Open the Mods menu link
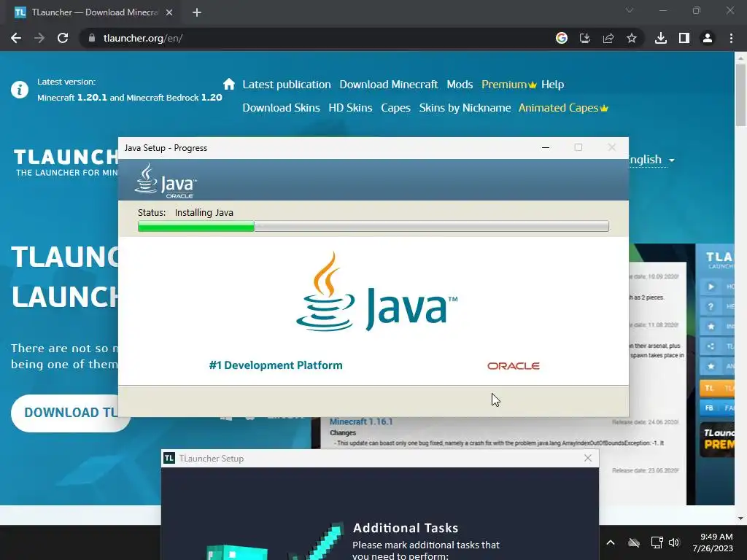The height and width of the screenshot is (560, 747). click(460, 85)
